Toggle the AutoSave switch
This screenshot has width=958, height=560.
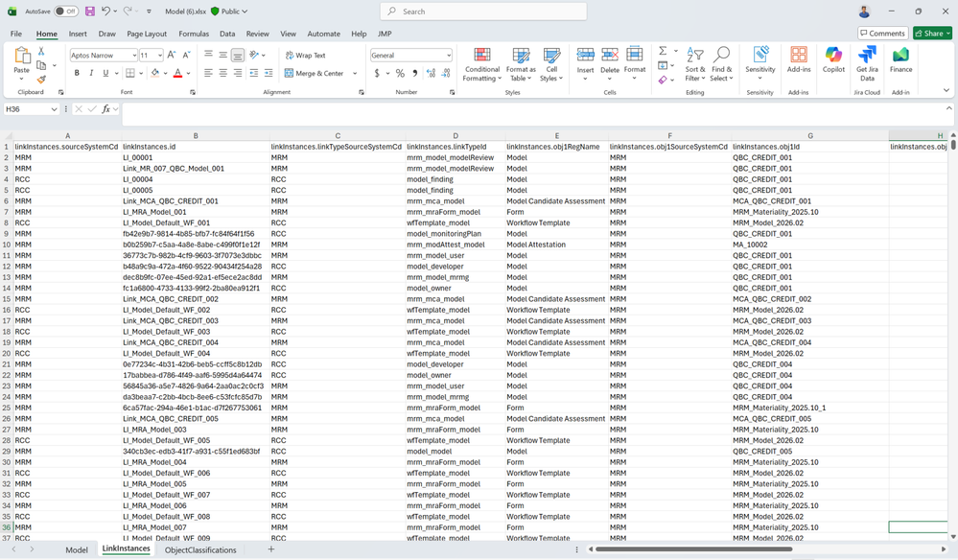pyautogui.click(x=65, y=11)
